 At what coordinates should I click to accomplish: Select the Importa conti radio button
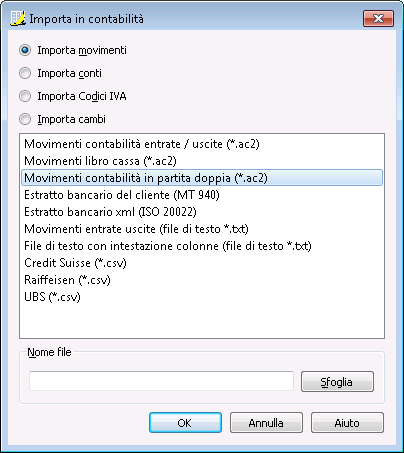(25, 73)
